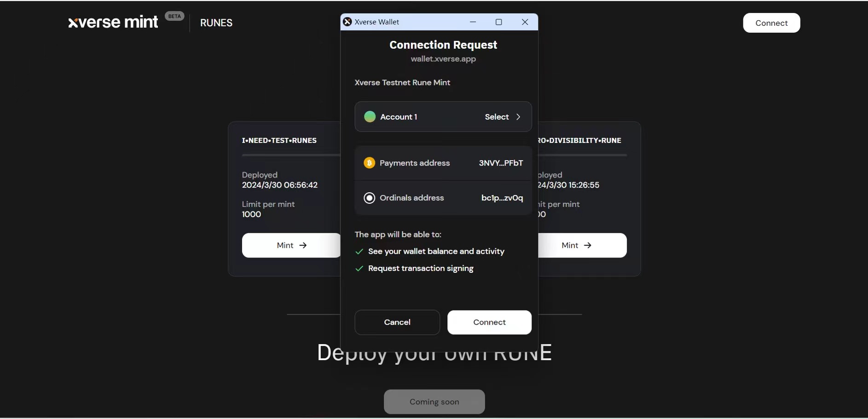
Task: Click the orange Bitcoin payments address icon
Action: (369, 163)
